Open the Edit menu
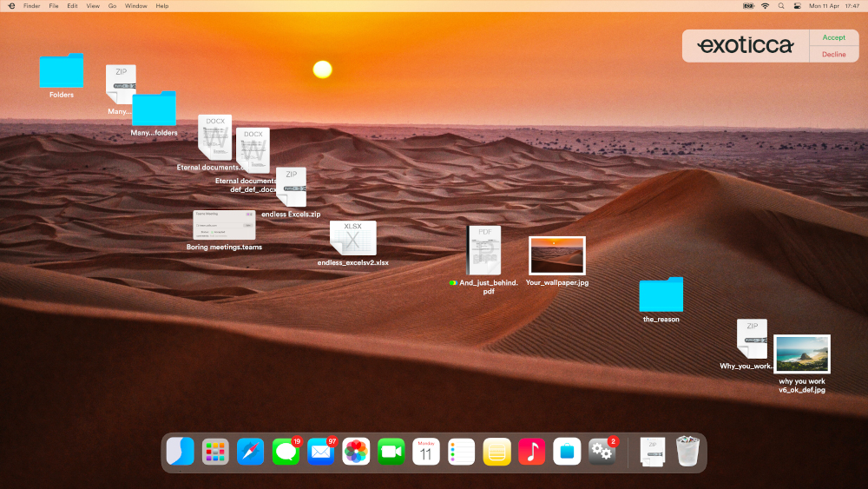 point(73,6)
